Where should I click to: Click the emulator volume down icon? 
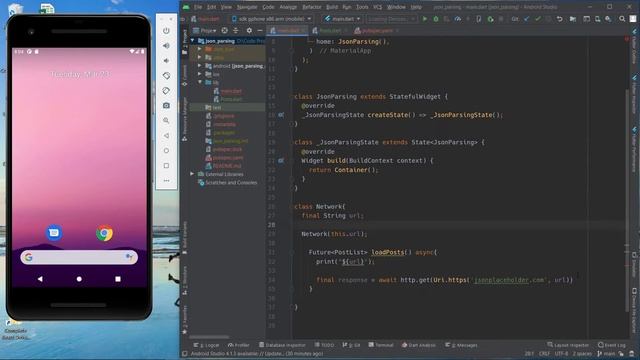pyautogui.click(x=166, y=60)
